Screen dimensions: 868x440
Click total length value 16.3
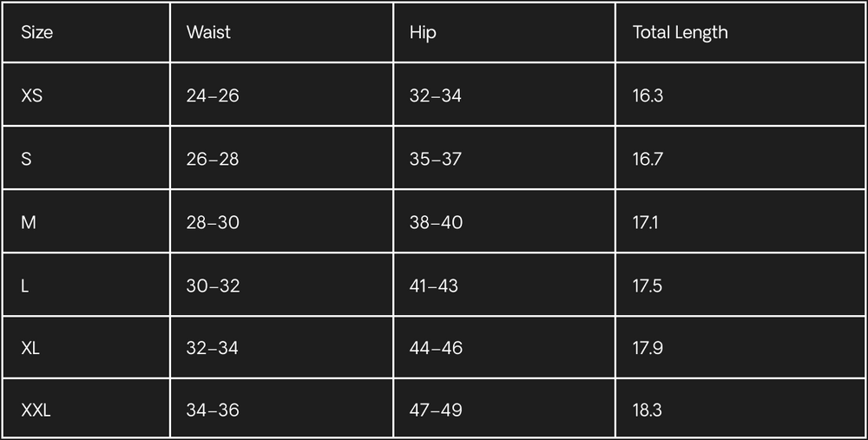coord(648,95)
